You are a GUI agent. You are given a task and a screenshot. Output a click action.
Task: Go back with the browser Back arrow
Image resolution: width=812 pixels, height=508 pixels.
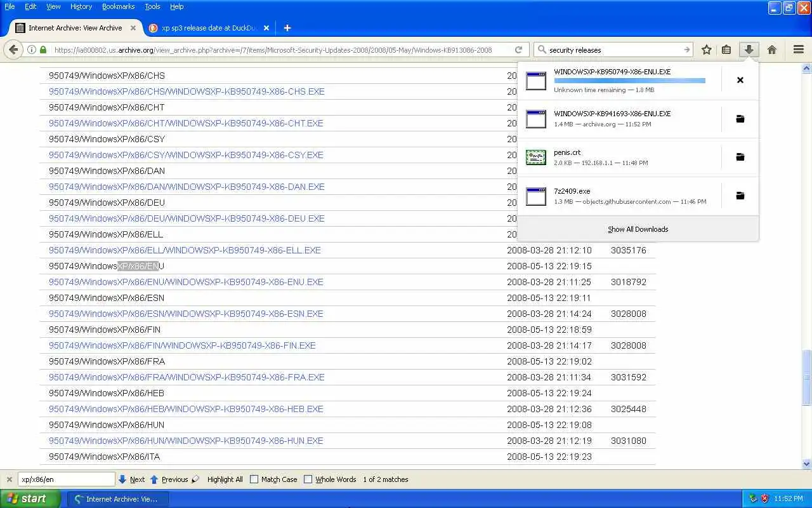[14, 50]
